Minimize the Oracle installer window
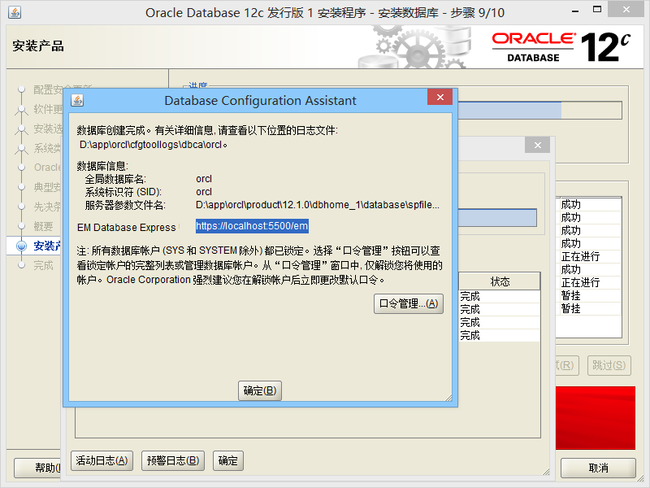 [x=575, y=11]
